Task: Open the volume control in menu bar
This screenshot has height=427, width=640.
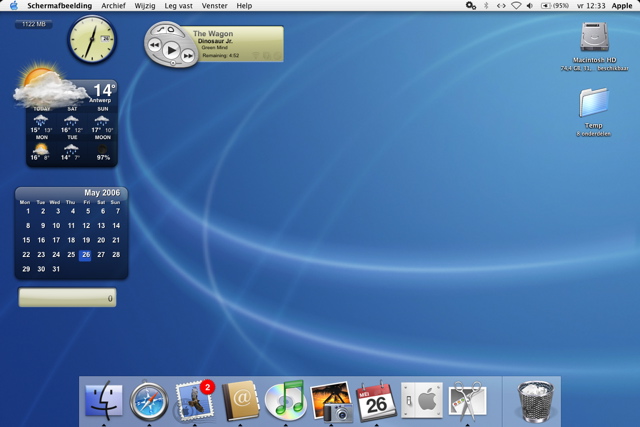Action: coord(530,6)
